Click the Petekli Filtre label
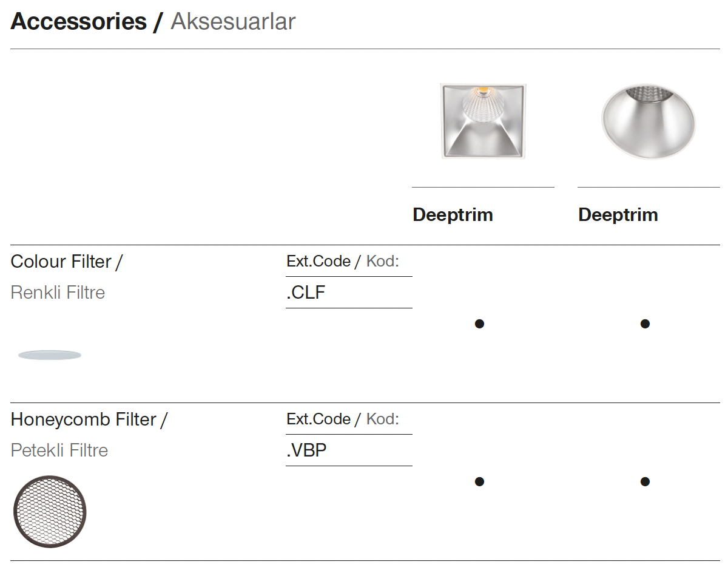Viewport: 728px width, 567px height. point(59,450)
